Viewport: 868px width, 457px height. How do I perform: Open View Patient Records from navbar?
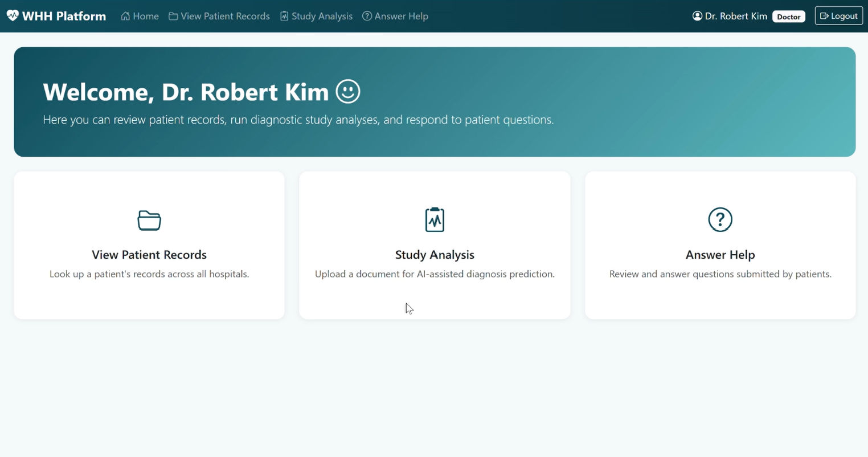tap(219, 16)
